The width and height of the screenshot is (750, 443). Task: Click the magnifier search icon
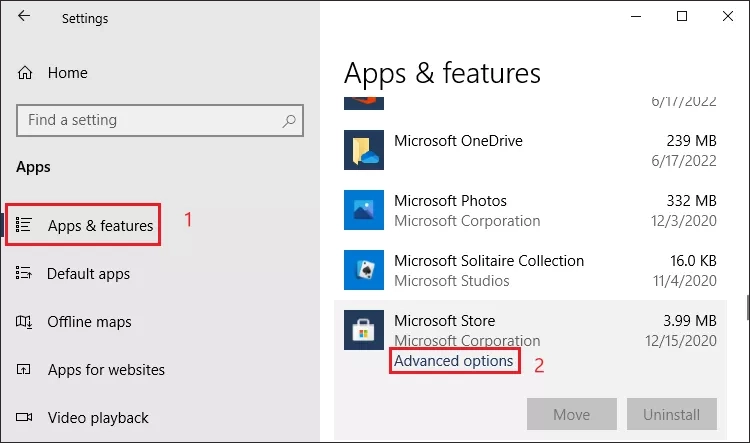click(x=289, y=121)
